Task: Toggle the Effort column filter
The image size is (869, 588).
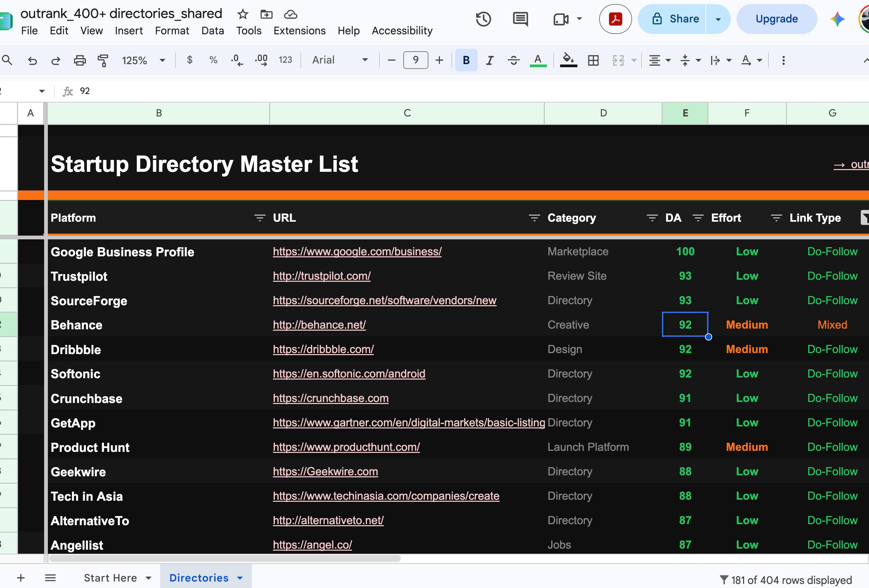Action: (776, 218)
